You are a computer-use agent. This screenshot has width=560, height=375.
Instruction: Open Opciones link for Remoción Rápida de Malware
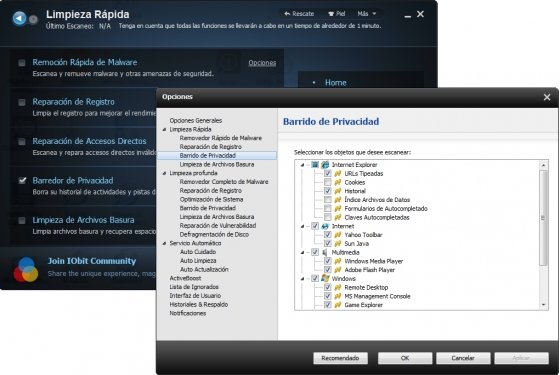coord(262,63)
